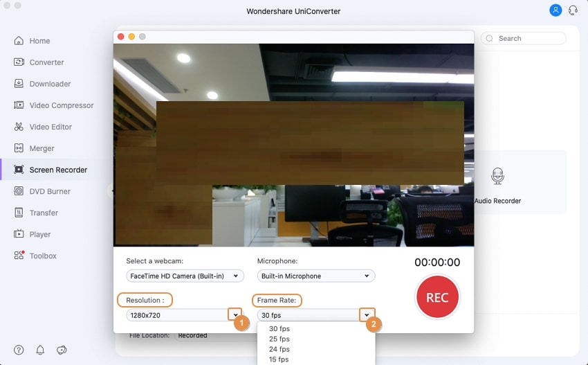
Task: Collapse the 30 fps frame rate dropdown
Action: (x=315, y=315)
